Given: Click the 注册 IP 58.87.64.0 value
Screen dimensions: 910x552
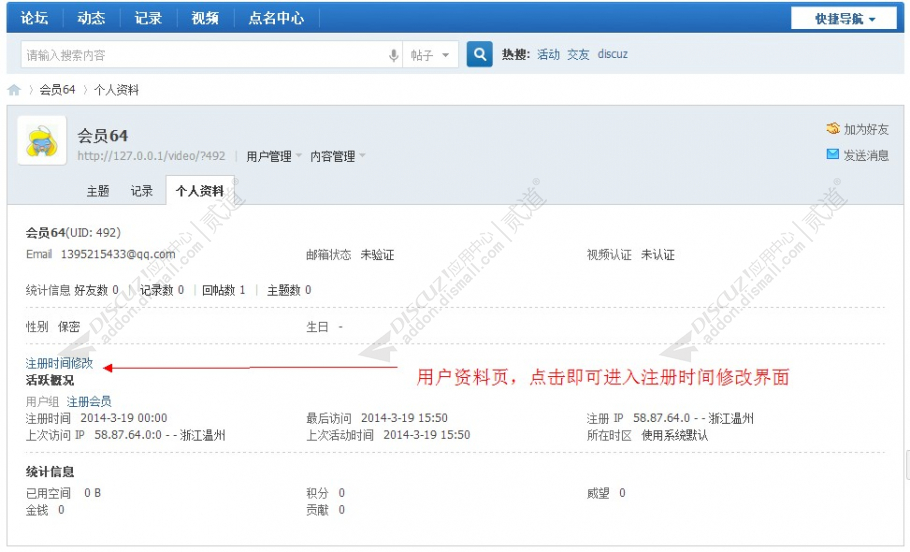Looking at the screenshot, I should click(694, 418).
